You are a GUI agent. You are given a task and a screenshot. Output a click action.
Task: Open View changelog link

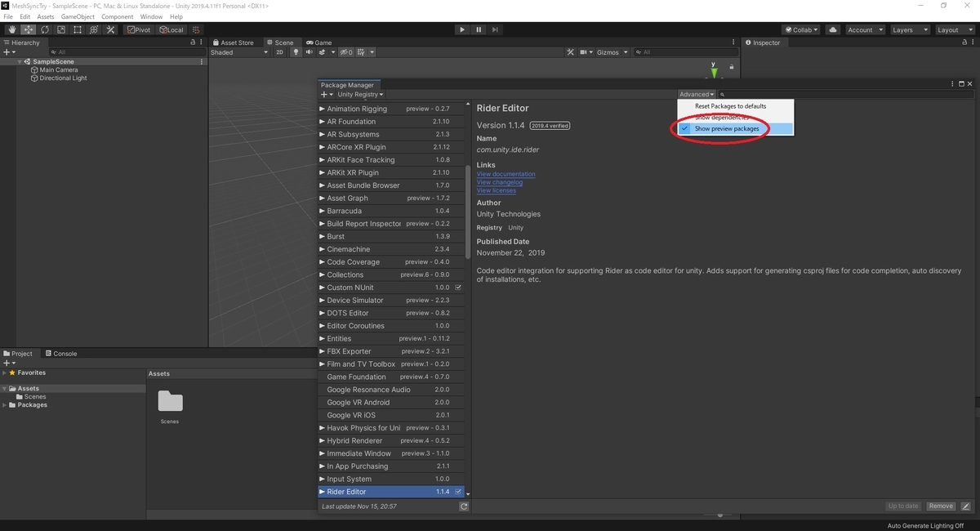[x=500, y=182]
